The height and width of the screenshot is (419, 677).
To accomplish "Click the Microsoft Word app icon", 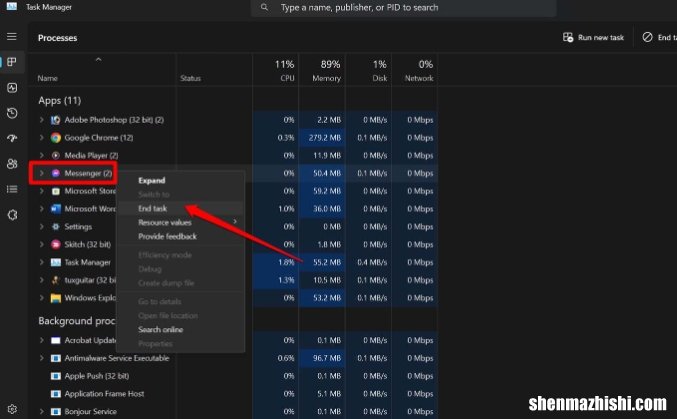I will (56, 209).
